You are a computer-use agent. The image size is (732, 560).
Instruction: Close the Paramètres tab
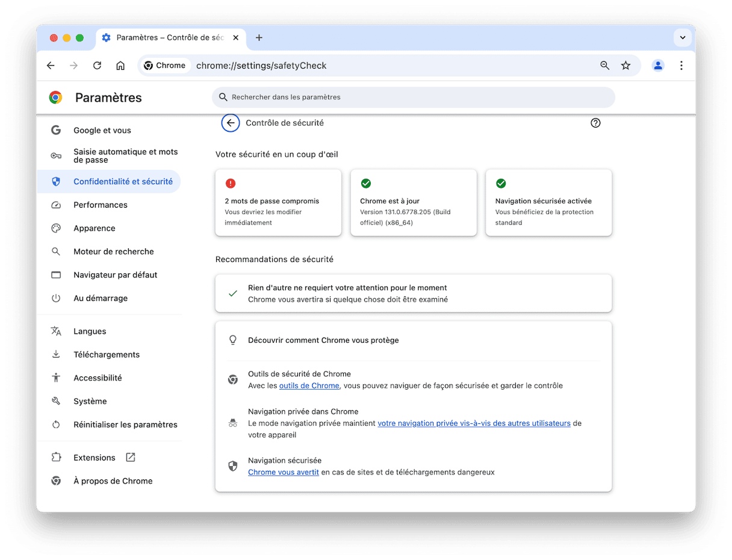[x=235, y=37]
